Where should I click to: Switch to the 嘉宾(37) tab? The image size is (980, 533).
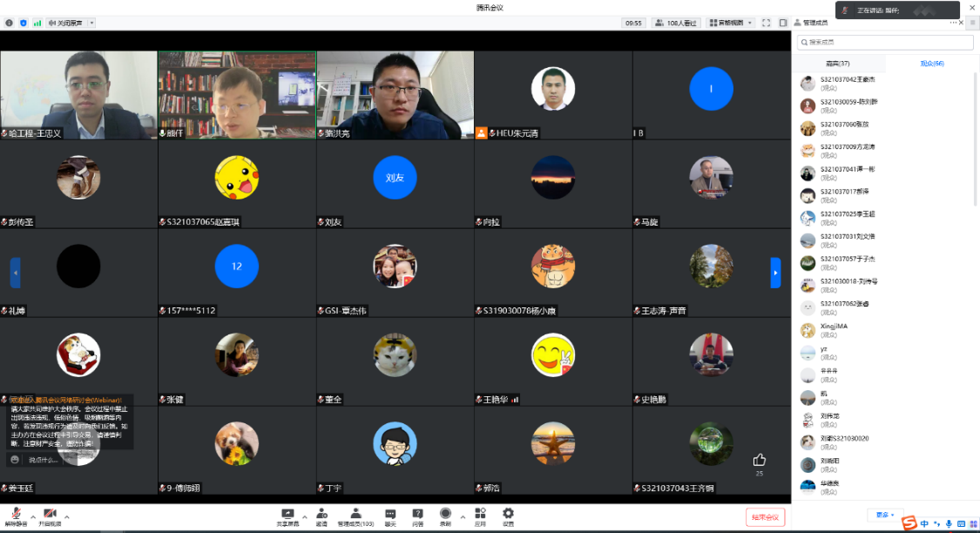[x=838, y=64]
